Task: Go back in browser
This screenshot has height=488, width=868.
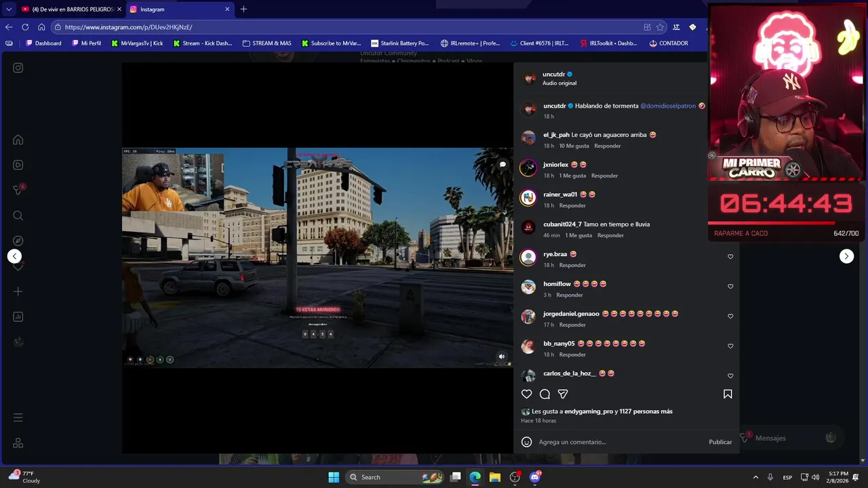Action: [x=9, y=27]
